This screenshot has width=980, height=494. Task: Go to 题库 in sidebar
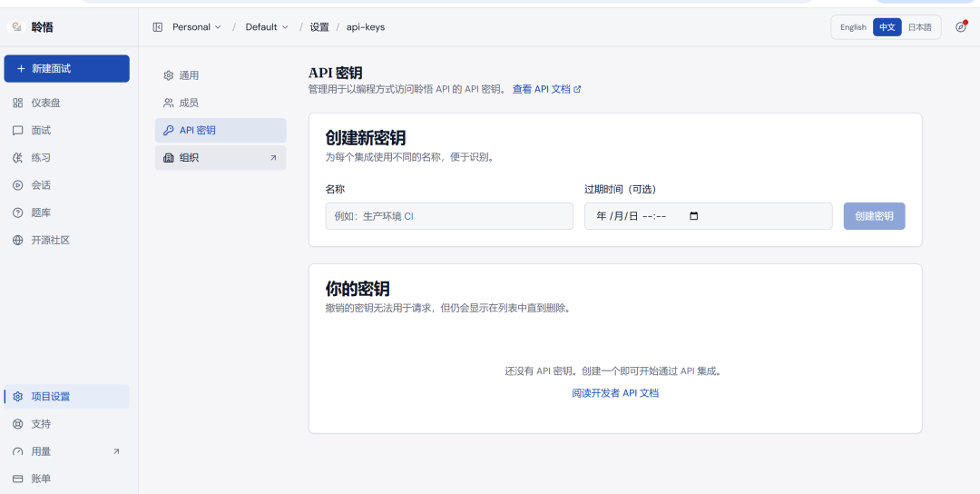pos(67,213)
